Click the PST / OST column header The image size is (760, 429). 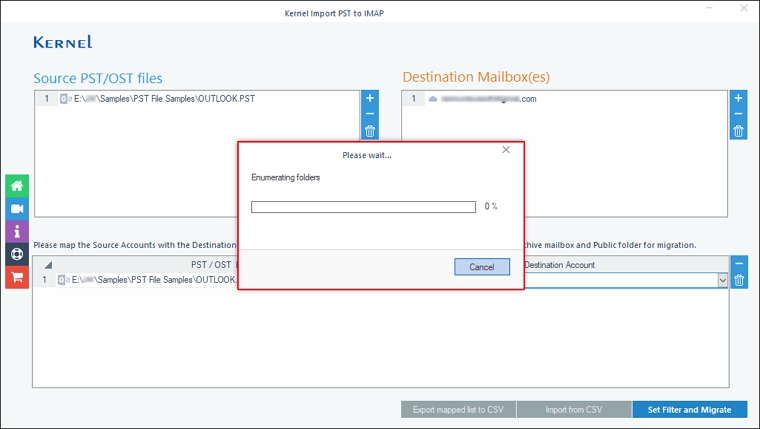pos(211,265)
